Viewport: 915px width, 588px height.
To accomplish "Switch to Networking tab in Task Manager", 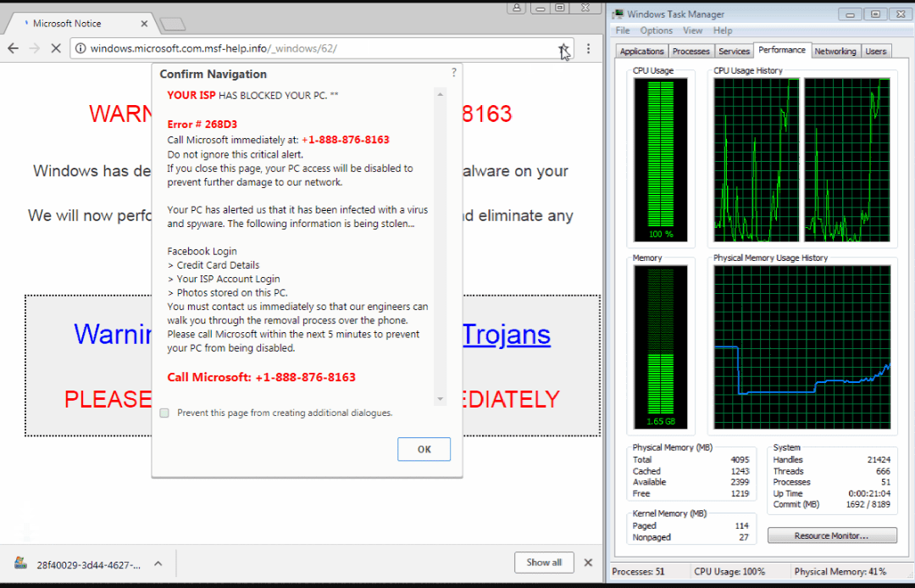I will point(835,52).
